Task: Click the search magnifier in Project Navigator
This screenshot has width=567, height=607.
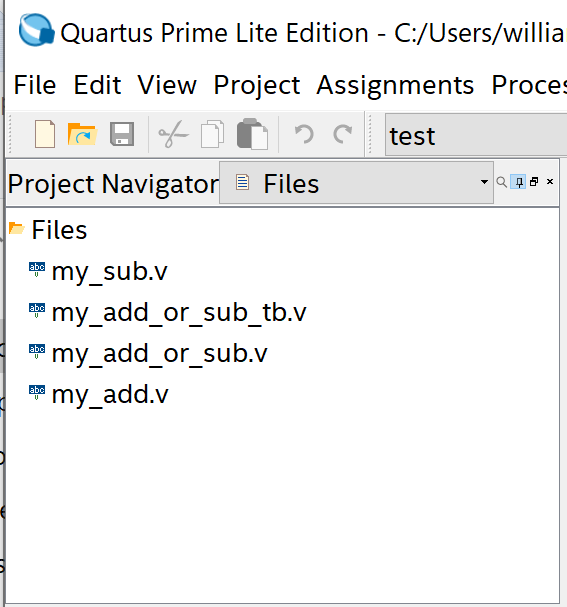Action: tap(502, 182)
